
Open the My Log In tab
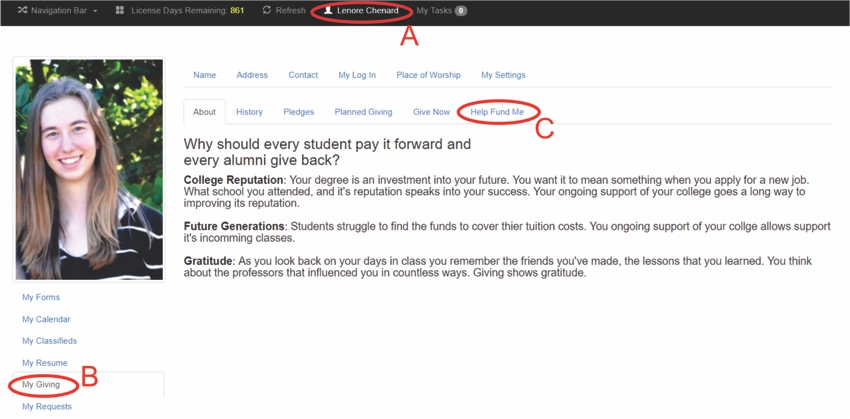point(357,75)
